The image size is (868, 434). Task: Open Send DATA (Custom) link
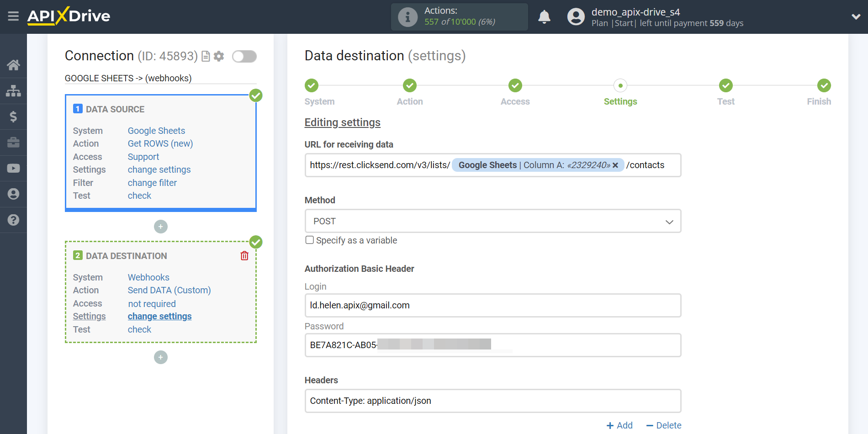point(169,290)
